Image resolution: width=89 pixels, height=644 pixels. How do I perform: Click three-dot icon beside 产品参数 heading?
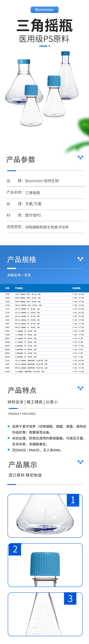pyautogui.click(x=80, y=157)
